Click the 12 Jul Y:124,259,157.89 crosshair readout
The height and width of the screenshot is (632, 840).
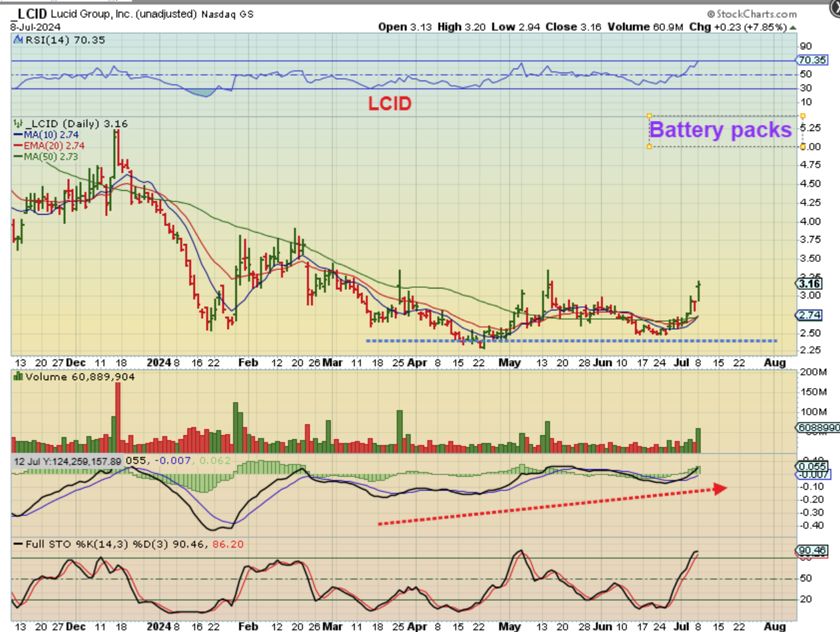click(67, 461)
